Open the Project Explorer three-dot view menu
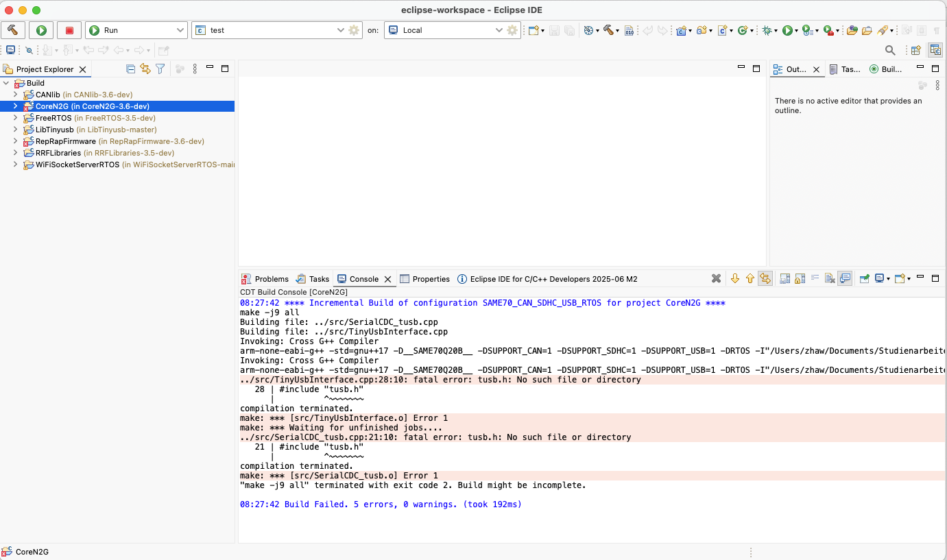This screenshot has height=560, width=947. 195,69
